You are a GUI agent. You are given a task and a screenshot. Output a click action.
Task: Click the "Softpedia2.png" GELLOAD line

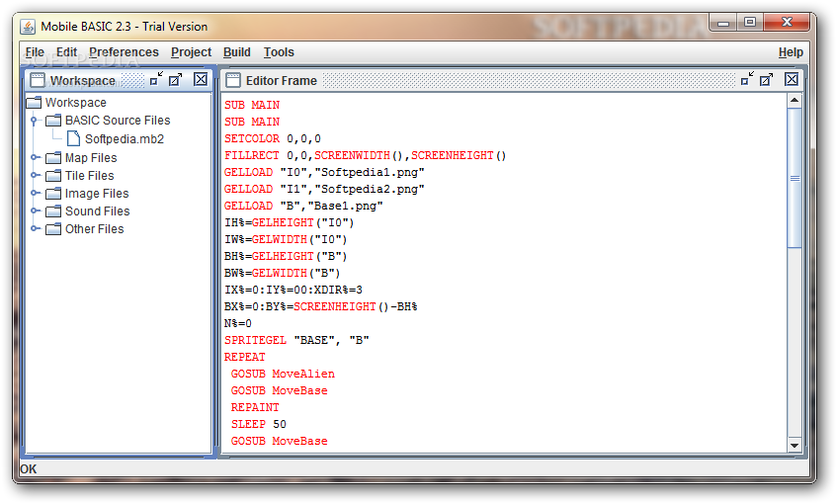324,189
